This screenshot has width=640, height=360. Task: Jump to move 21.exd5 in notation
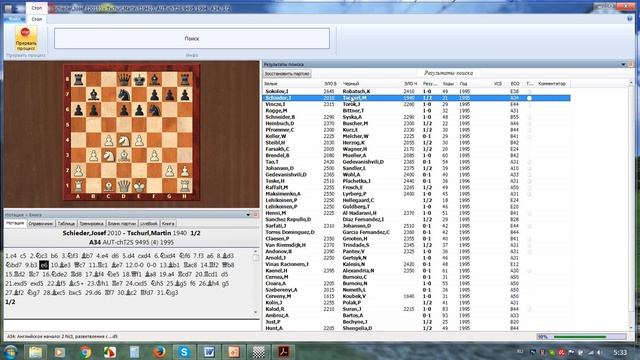tap(16, 283)
